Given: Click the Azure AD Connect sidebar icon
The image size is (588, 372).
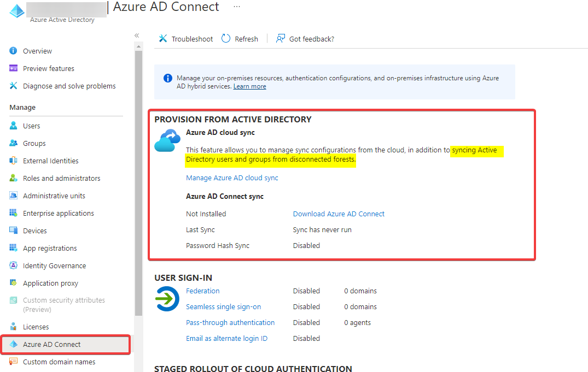Looking at the screenshot, I should click(x=14, y=344).
